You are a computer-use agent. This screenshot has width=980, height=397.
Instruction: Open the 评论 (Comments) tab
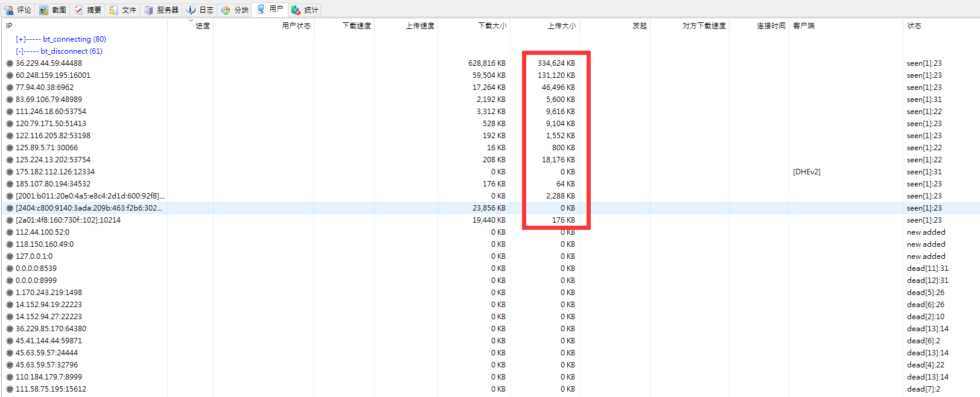click(18, 10)
